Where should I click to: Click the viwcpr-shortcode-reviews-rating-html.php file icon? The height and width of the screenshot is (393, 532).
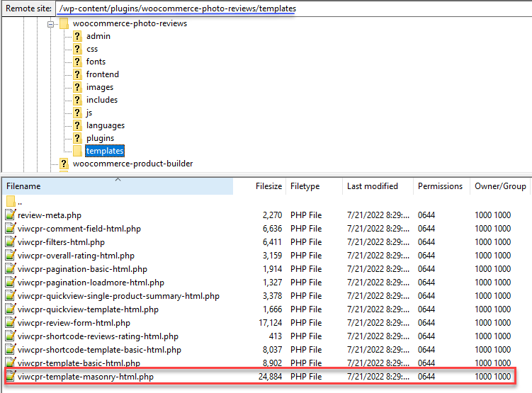11,336
